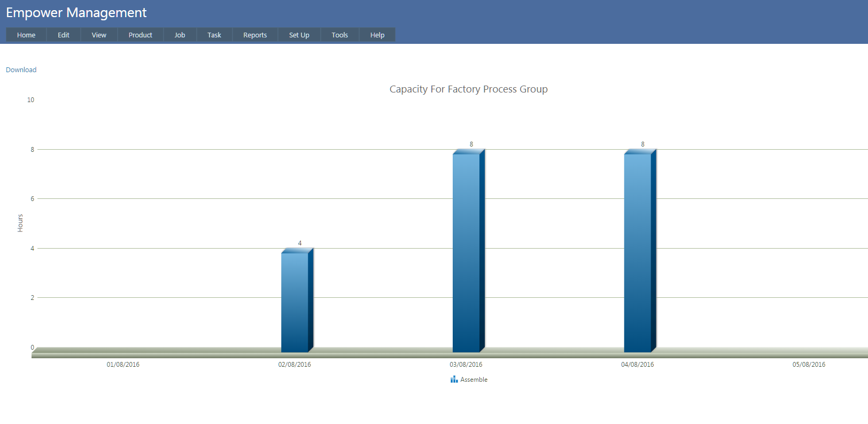Click the Download link

(21, 70)
